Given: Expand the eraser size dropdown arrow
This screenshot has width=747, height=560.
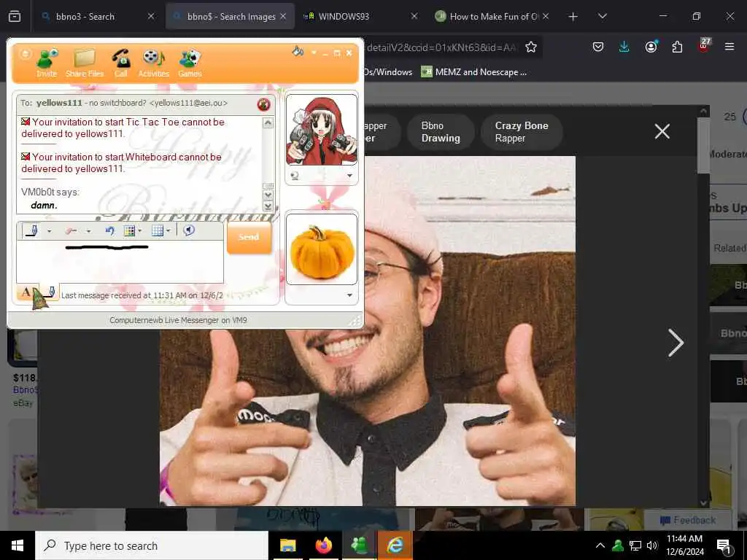Looking at the screenshot, I should pyautogui.click(x=88, y=231).
